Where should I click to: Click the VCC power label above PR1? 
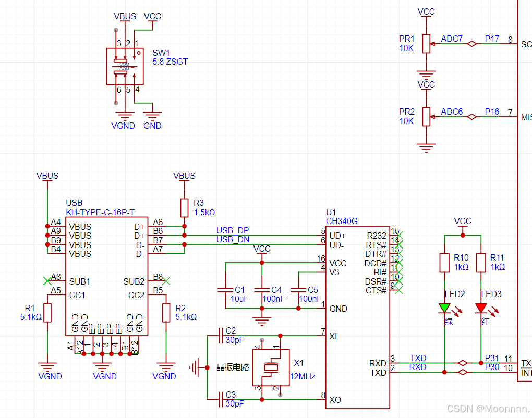click(426, 12)
